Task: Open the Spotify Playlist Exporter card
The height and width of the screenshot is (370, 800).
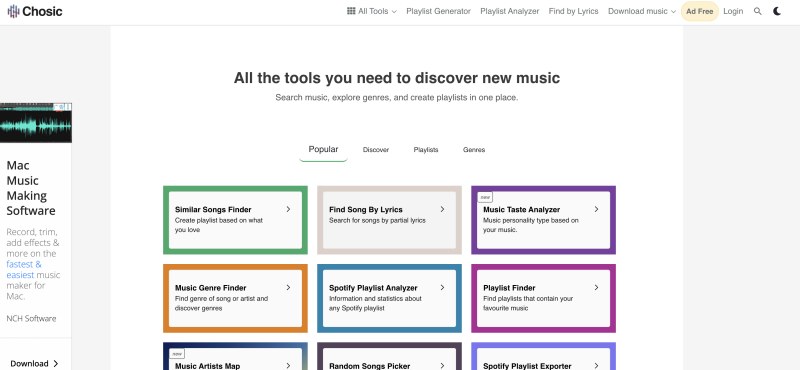Action: tap(543, 356)
